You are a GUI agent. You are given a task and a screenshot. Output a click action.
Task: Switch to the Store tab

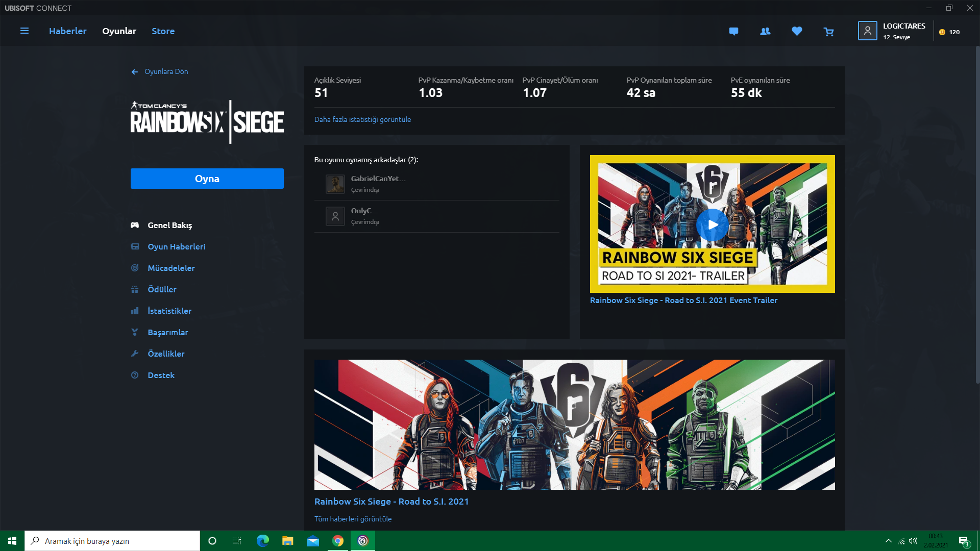[x=163, y=31]
